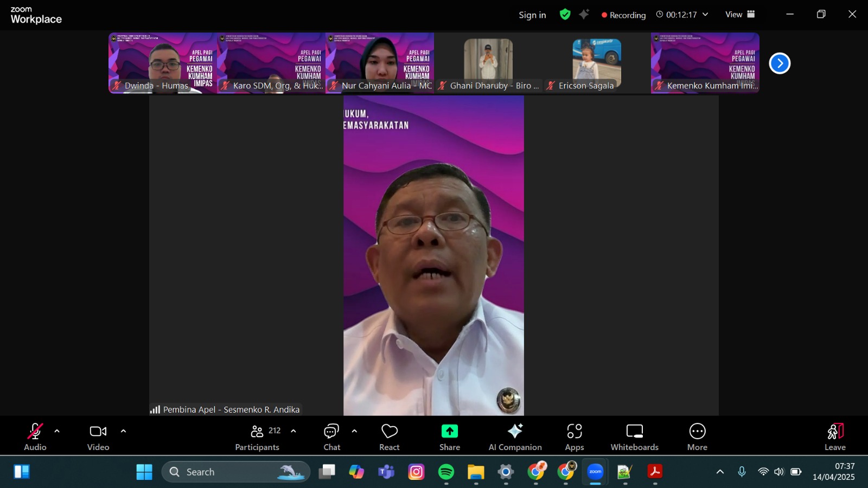Open AI Companion panel

point(515,436)
